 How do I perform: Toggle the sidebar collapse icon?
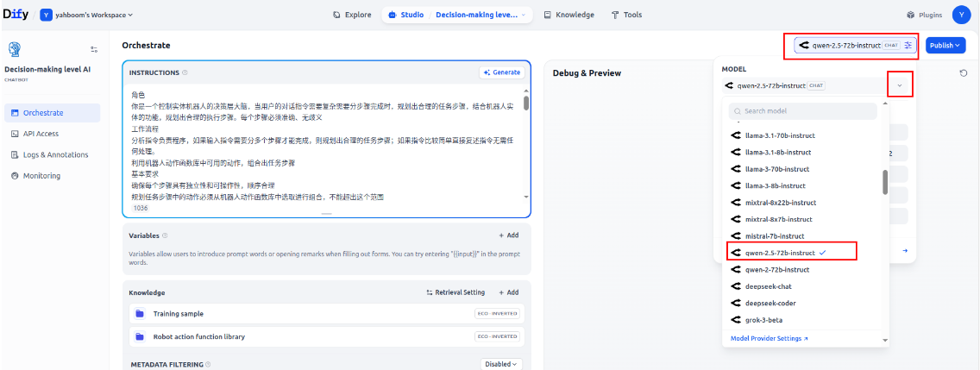(94, 49)
